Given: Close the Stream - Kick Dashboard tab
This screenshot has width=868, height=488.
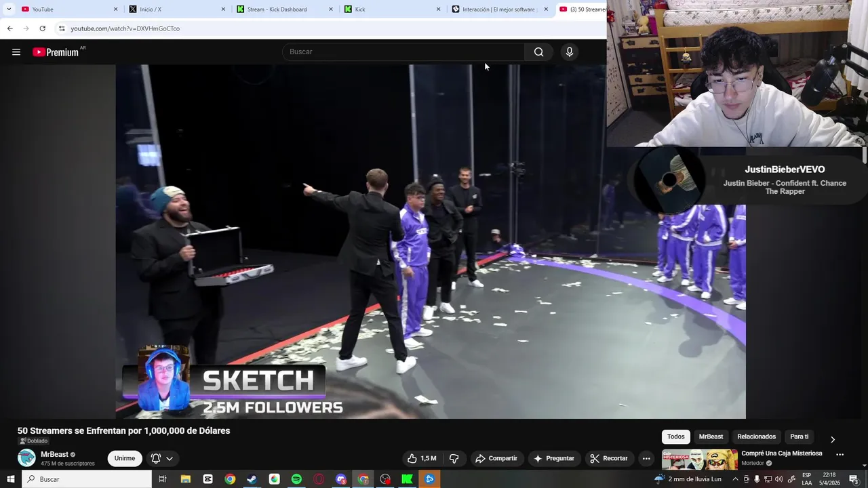Looking at the screenshot, I should coord(331,9).
